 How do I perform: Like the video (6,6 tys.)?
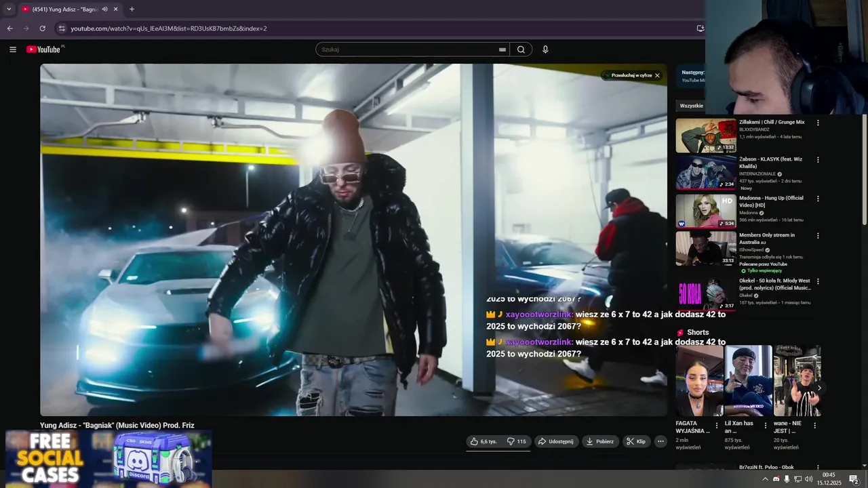pos(484,441)
